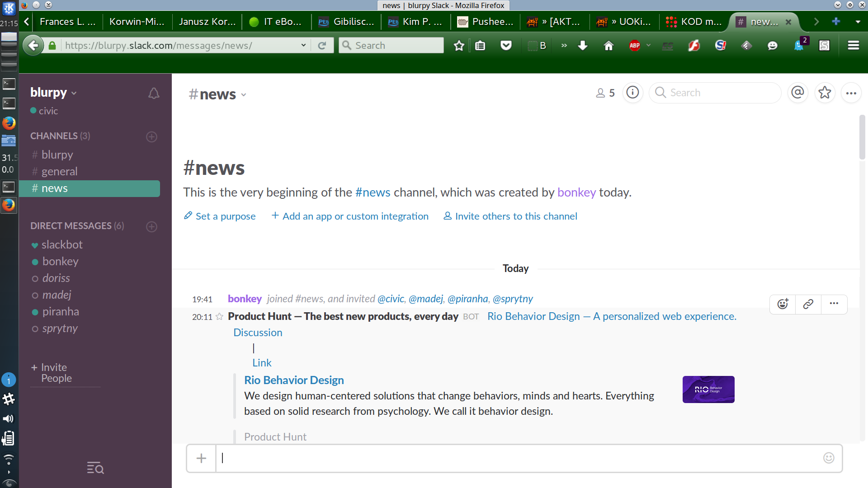Open Adblock Plus dropdown arrow
The image size is (868, 488).
click(648, 45)
